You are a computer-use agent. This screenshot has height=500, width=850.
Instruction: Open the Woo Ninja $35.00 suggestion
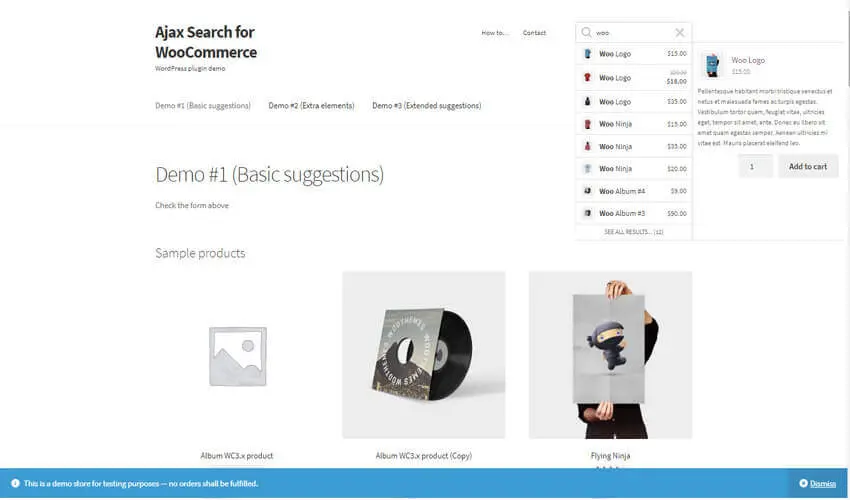[634, 146]
